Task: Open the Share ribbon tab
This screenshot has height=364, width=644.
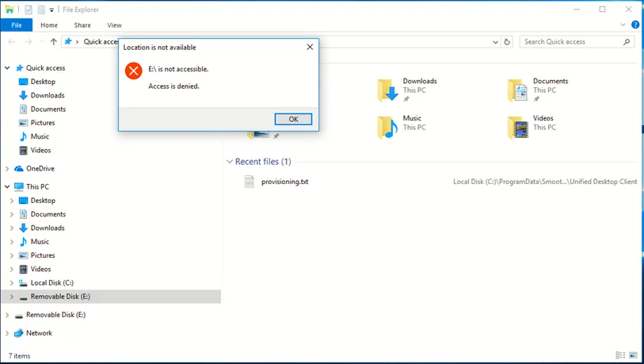Action: 82,25
